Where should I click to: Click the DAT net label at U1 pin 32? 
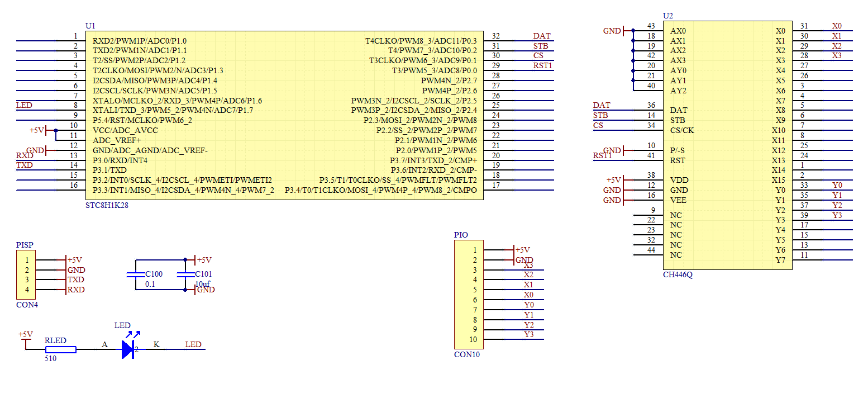tap(541, 36)
